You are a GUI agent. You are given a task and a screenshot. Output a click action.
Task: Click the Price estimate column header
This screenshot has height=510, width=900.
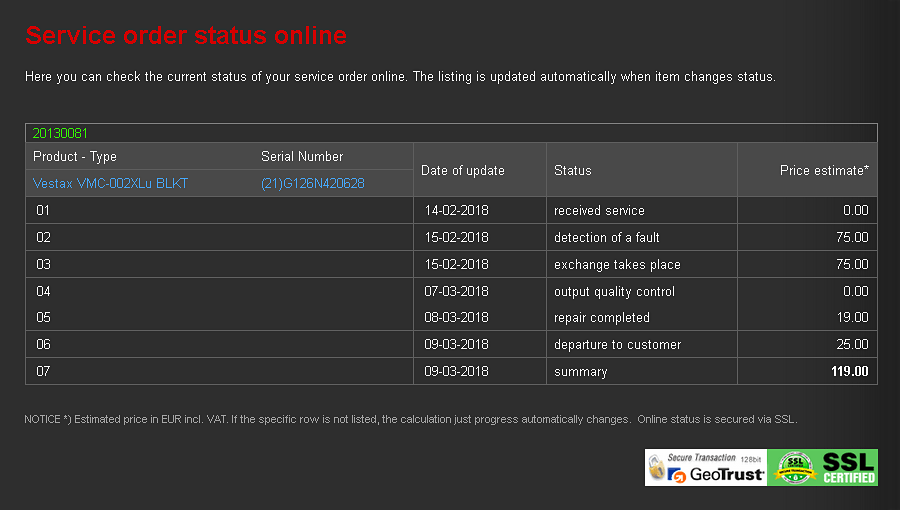pos(824,171)
